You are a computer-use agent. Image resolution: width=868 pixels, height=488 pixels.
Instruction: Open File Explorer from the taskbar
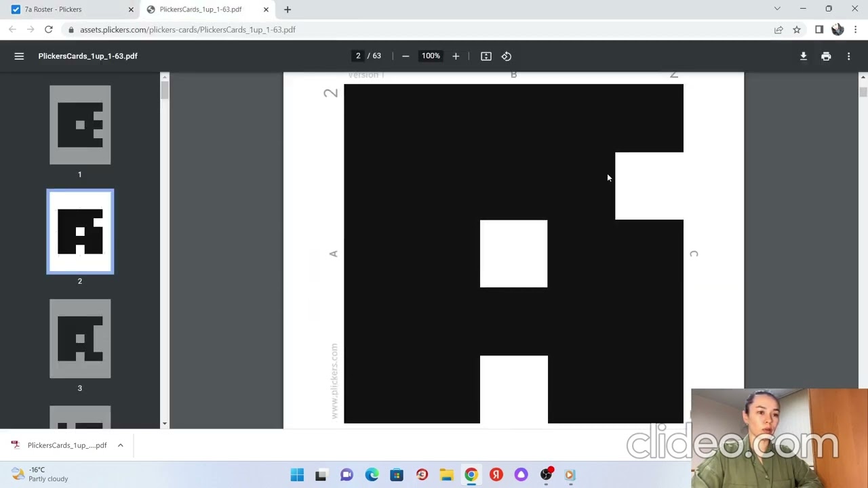[x=446, y=475]
